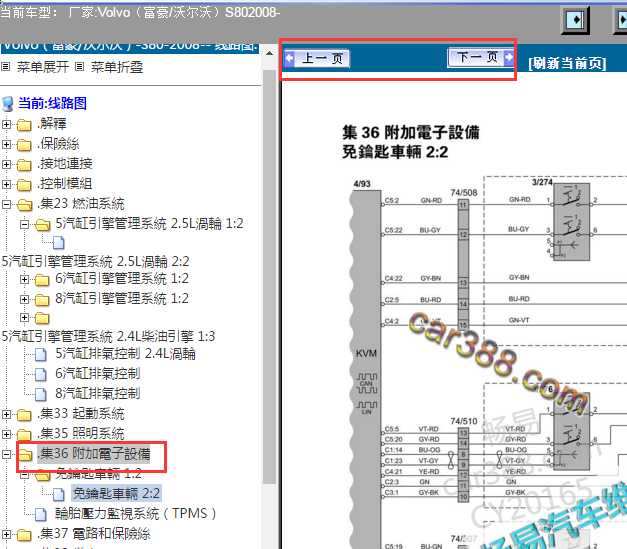
Task: Open 5汽缸排氣控制 2.4L渦輪 diagram
Action: point(126,353)
